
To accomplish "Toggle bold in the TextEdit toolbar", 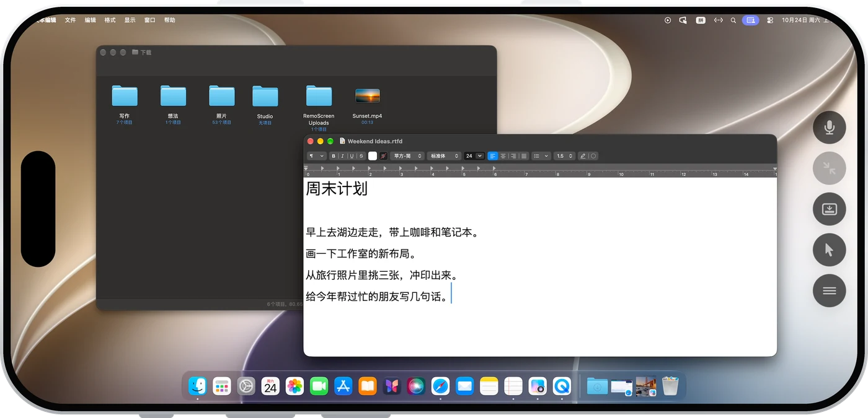I will tap(334, 156).
